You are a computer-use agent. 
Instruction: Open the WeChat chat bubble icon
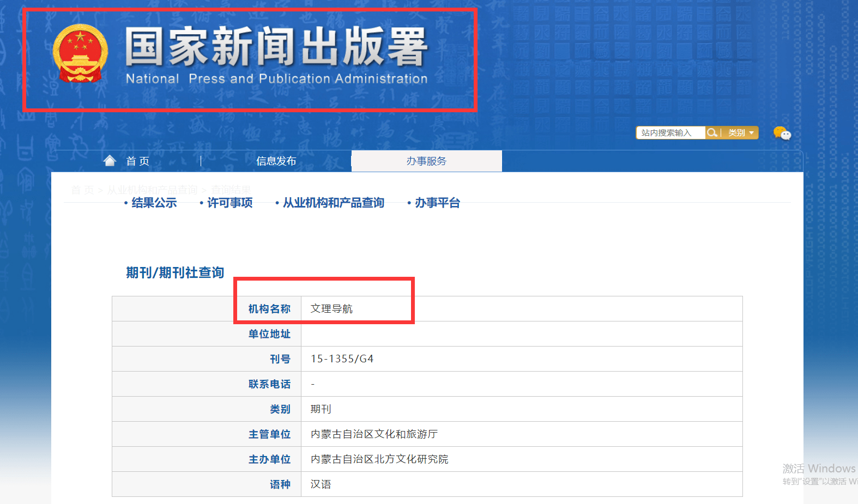[782, 133]
